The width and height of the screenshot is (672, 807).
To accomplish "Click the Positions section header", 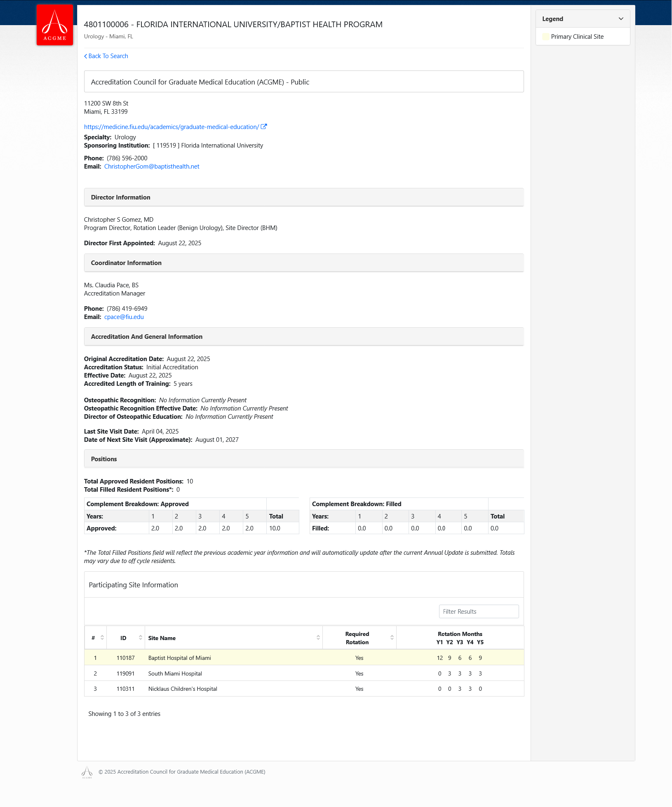I will click(304, 459).
